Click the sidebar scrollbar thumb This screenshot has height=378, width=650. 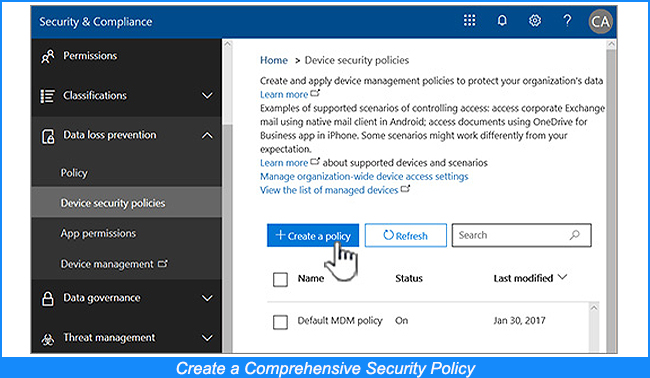coord(228,238)
